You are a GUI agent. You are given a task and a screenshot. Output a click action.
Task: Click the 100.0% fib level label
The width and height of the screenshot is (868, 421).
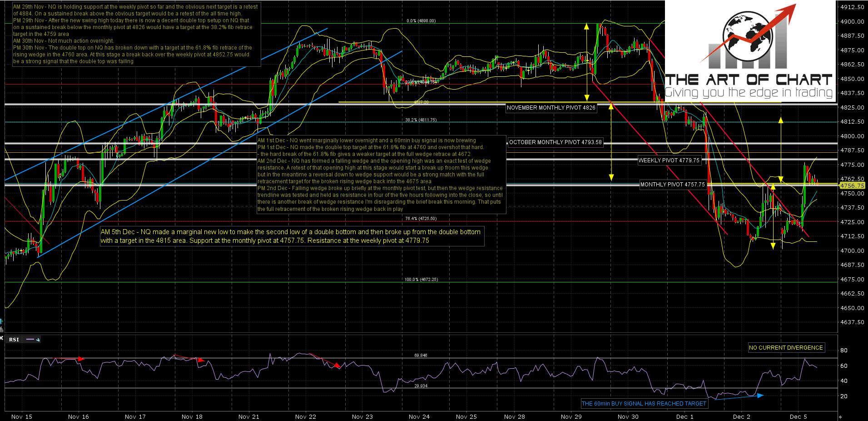point(421,280)
